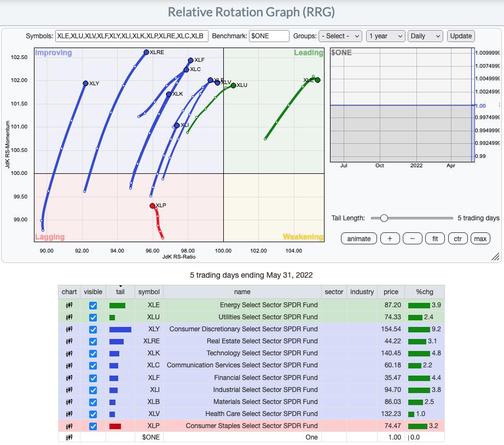This screenshot has height=445, width=504.
Task: Click the XLE green tail bar
Action: [x=117, y=306]
